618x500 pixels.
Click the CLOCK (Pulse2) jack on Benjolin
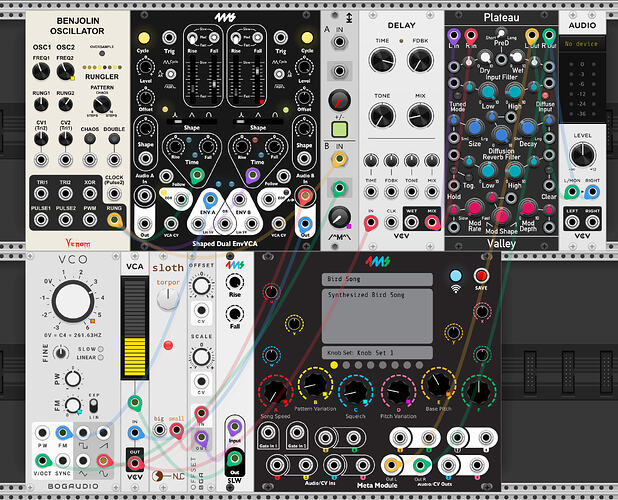coord(114,193)
